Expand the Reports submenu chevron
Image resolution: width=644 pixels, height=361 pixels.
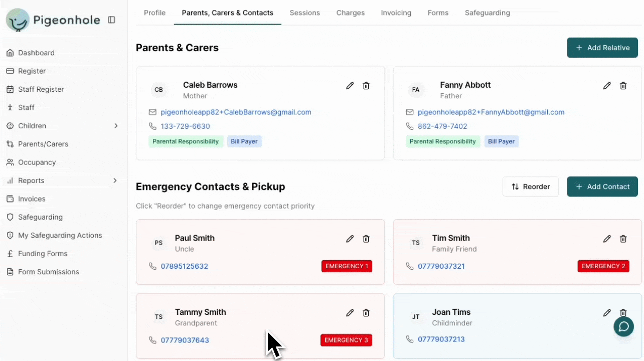click(115, 180)
